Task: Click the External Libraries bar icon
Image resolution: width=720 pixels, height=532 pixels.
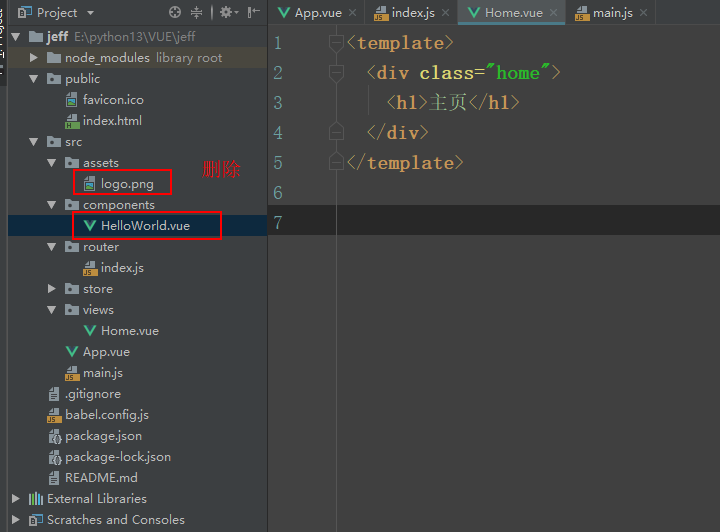Action: click(x=36, y=498)
